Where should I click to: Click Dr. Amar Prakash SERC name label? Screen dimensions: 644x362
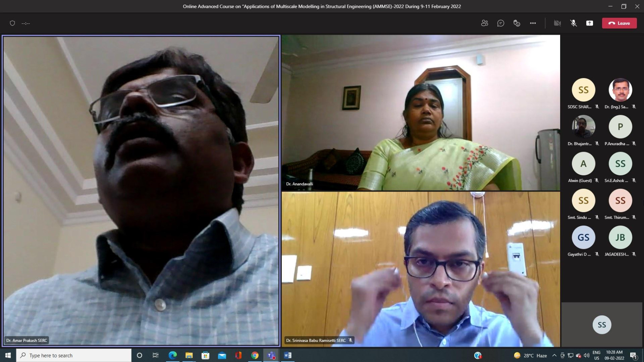(x=27, y=340)
